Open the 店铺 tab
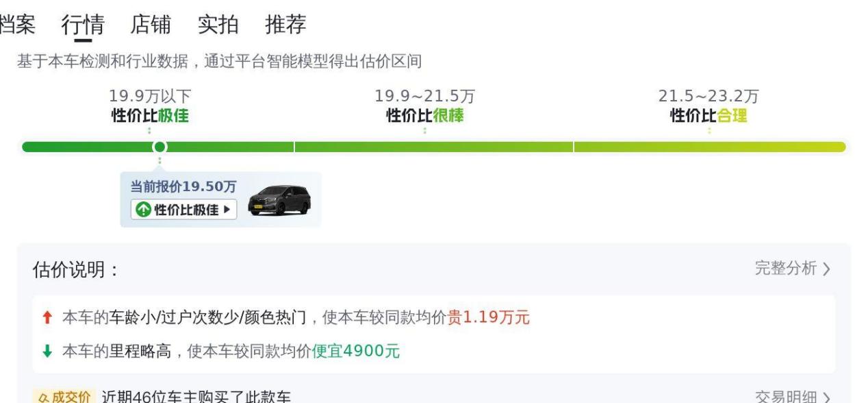 coord(151,24)
